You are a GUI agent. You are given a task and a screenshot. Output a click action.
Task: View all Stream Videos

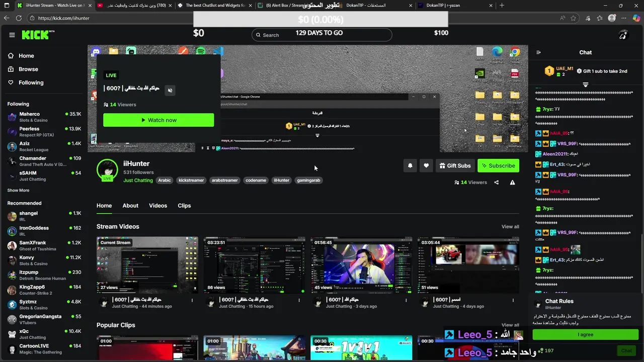click(x=510, y=227)
